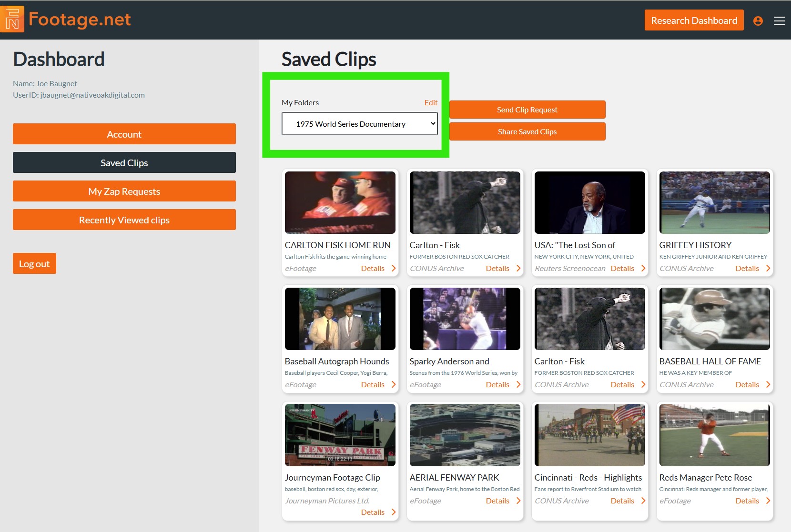Click Details link for Reds Manager Pete Rose
The image size is (791, 532).
pyautogui.click(x=747, y=501)
